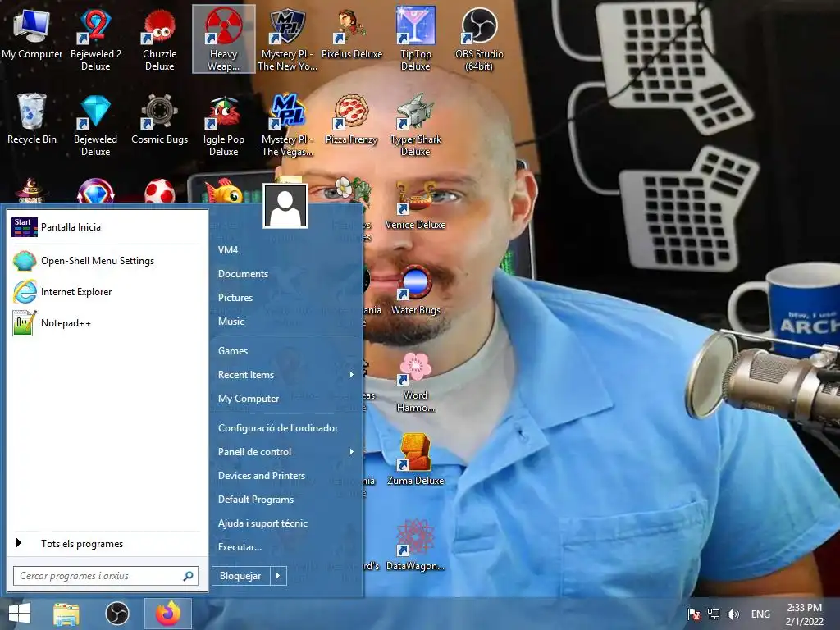The image size is (840, 630).
Task: Select the DataWagon desktop shortcut
Action: pyautogui.click(x=415, y=545)
